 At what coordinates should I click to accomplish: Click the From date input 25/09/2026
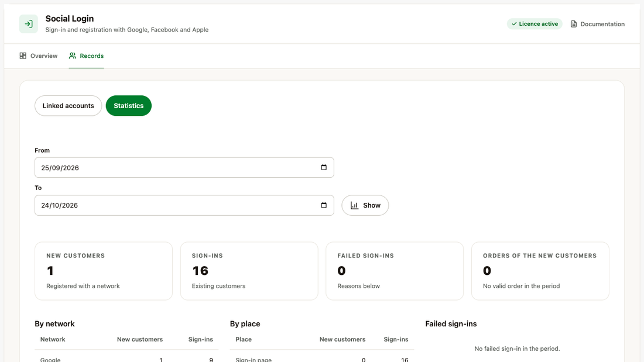(184, 167)
